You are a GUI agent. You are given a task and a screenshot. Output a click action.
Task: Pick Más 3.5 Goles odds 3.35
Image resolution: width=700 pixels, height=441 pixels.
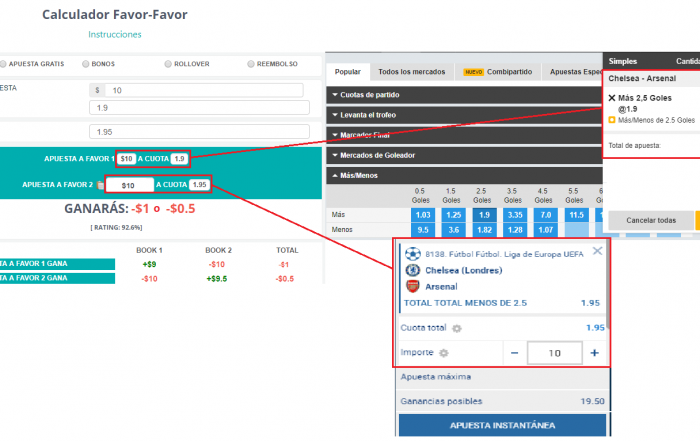coord(515,215)
